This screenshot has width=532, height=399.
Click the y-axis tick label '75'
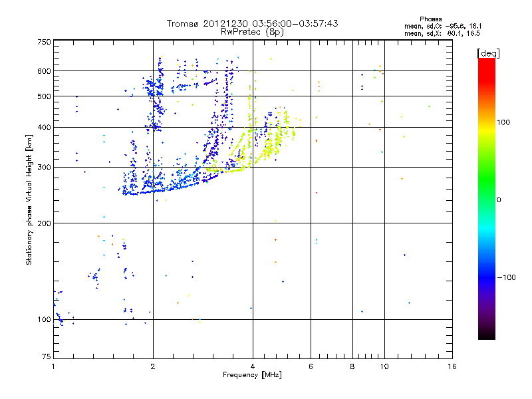(47, 356)
